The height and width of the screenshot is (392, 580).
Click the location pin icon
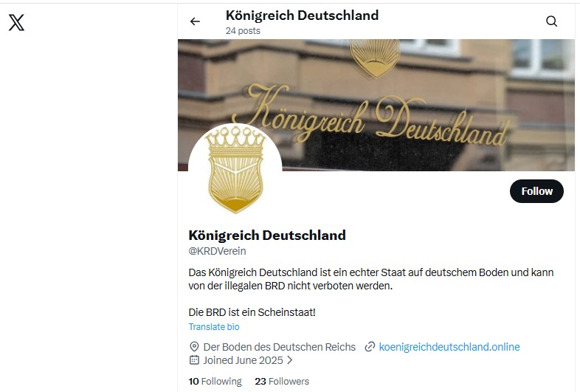[x=194, y=347]
